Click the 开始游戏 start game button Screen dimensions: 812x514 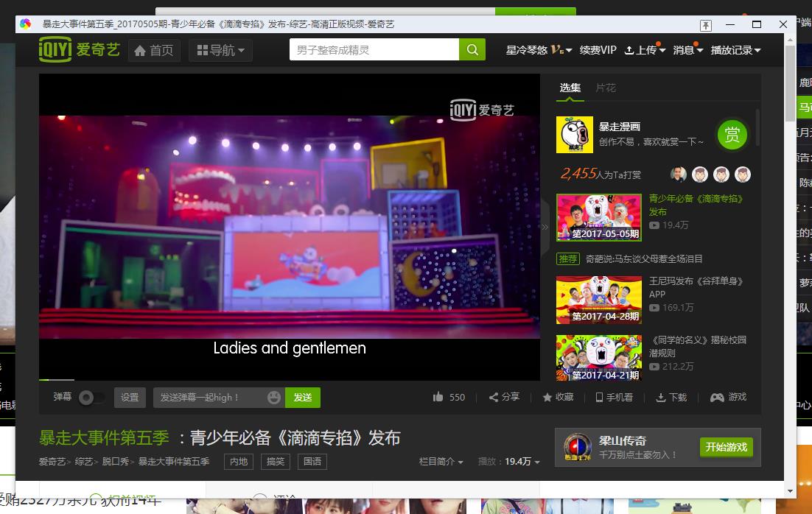[726, 447]
